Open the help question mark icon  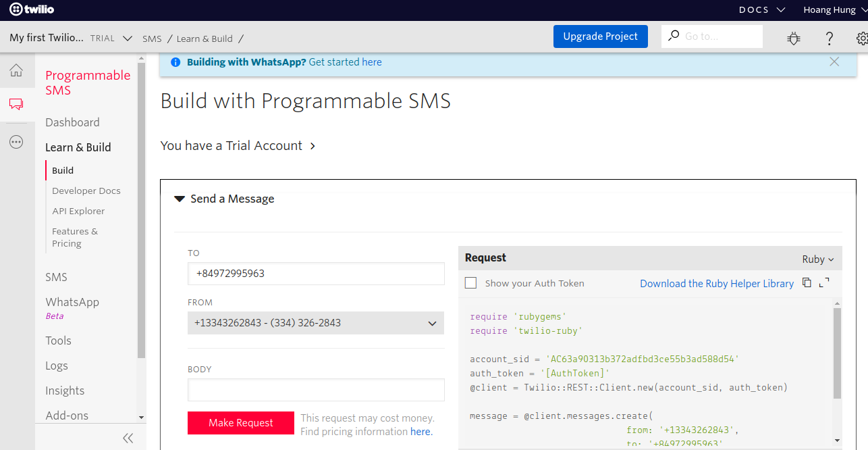tap(830, 39)
